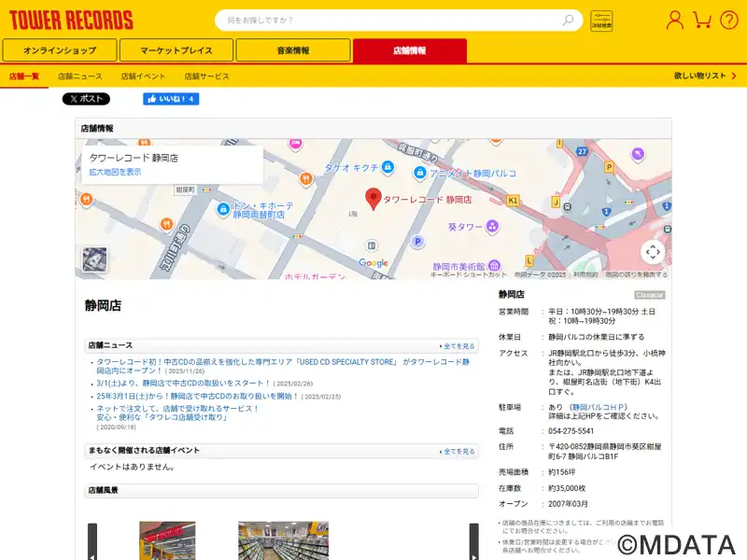Click the Facebook いいね! button

(x=171, y=99)
